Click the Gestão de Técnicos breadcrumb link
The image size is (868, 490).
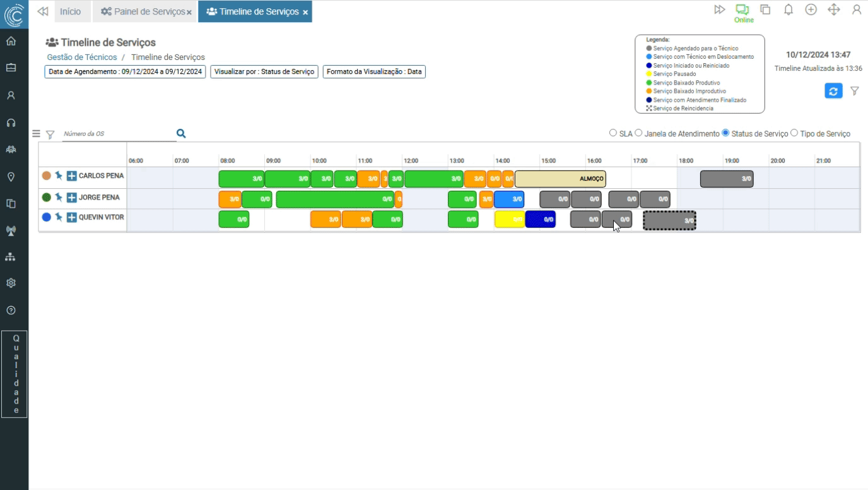tap(82, 57)
